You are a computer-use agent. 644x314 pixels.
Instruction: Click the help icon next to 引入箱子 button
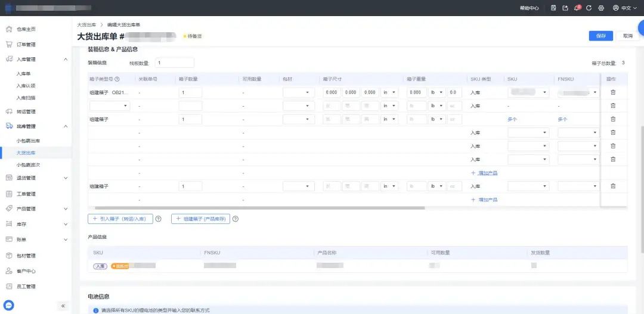[159, 219]
